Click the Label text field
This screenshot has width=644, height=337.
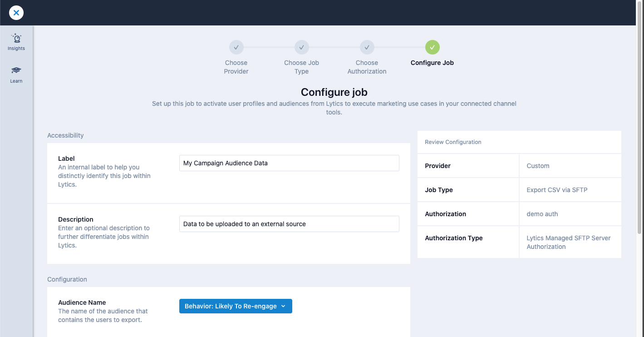[x=289, y=163]
